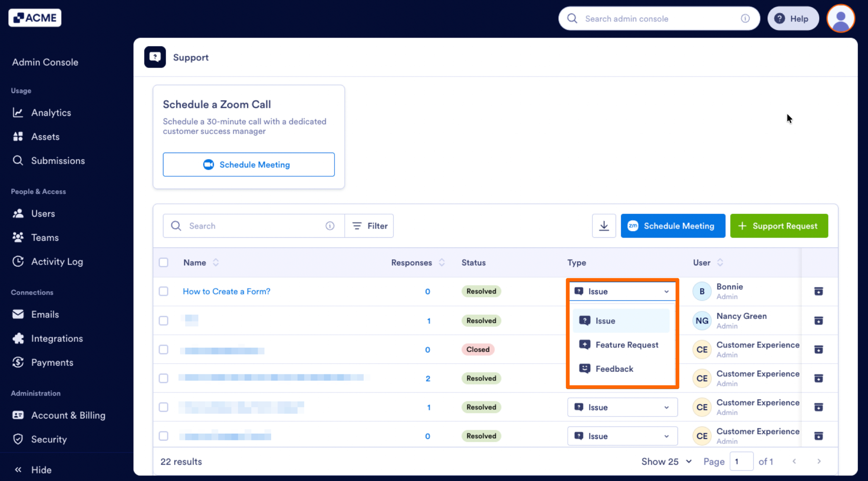The image size is (868, 481).
Task: Open the Filter options
Action: click(x=370, y=226)
